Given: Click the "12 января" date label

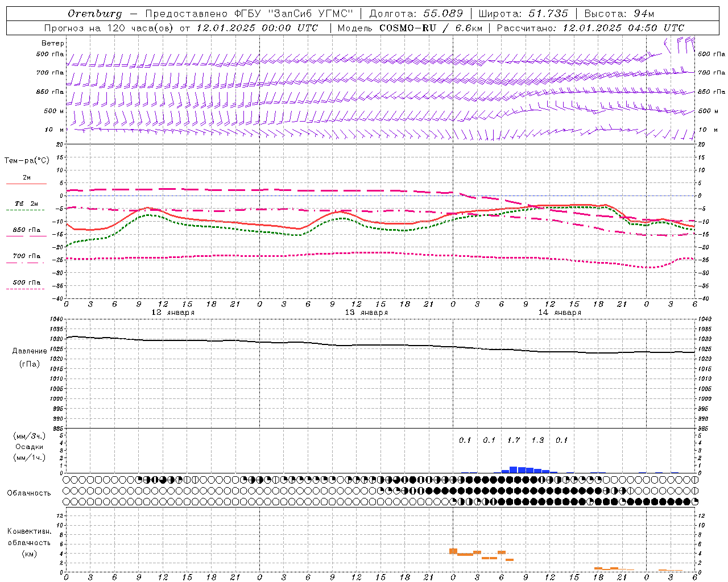Looking at the screenshot, I should (x=173, y=313).
